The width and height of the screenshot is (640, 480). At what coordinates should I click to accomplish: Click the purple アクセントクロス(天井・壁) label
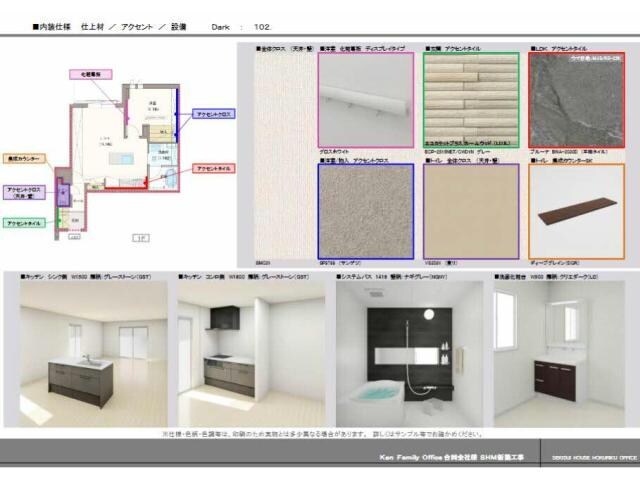click(24, 192)
